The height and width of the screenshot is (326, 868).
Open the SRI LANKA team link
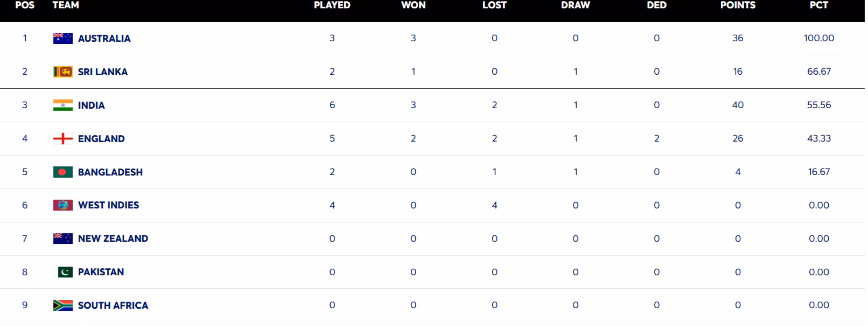tap(103, 72)
